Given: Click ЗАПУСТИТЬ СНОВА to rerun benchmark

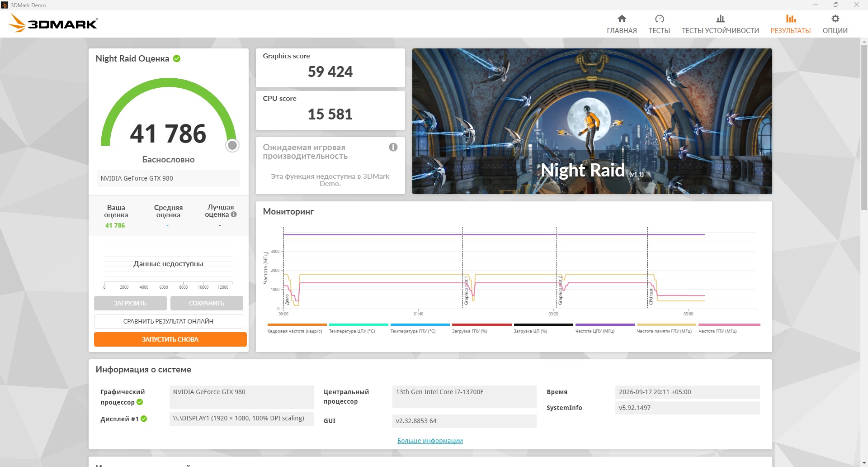Looking at the screenshot, I should (170, 339).
